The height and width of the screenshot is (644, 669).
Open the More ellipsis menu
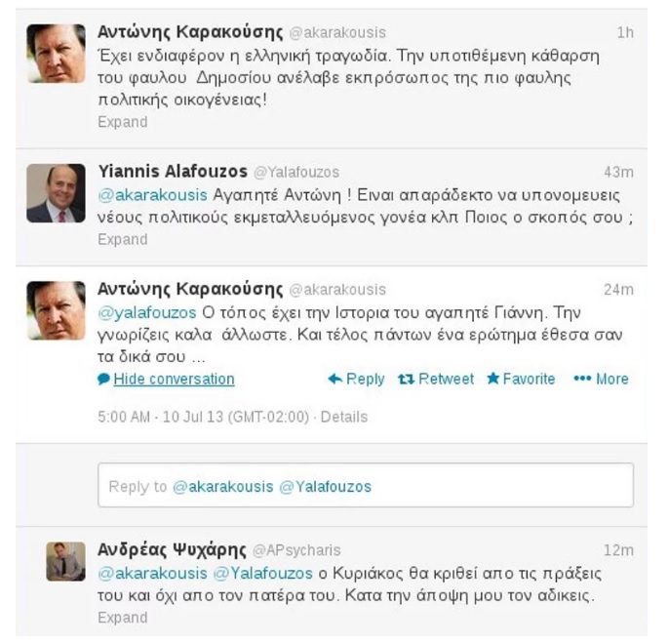582,379
